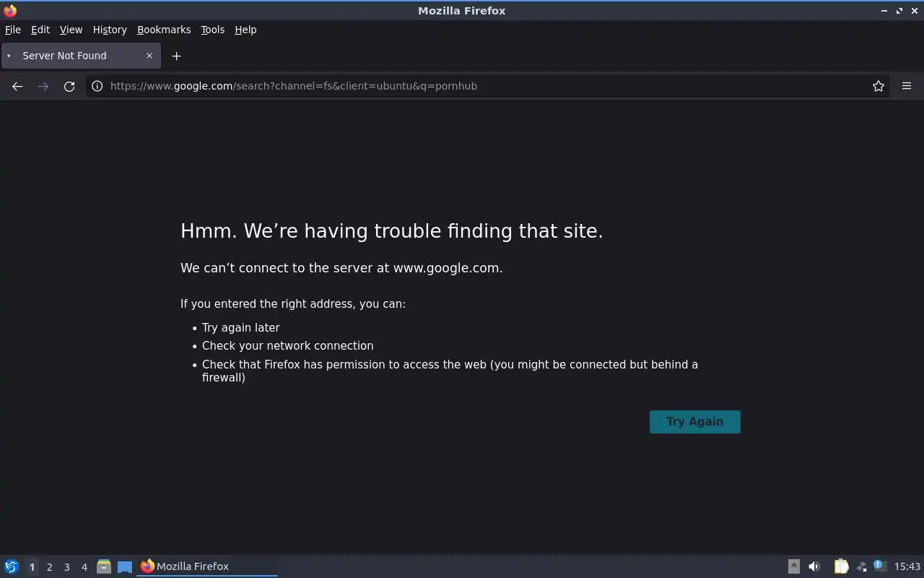The image size is (924, 578).
Task: Click the Try Again button
Action: coord(695,422)
